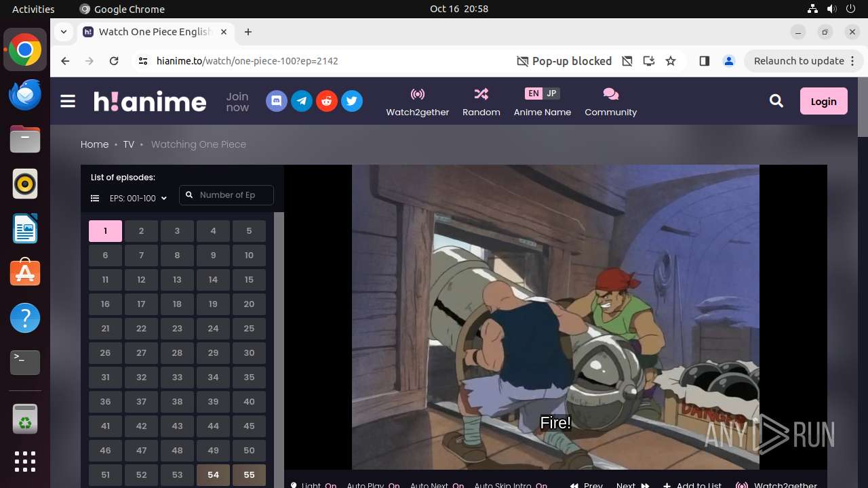The image size is (868, 488).
Task: Click the search magnifier icon
Action: pos(776,101)
